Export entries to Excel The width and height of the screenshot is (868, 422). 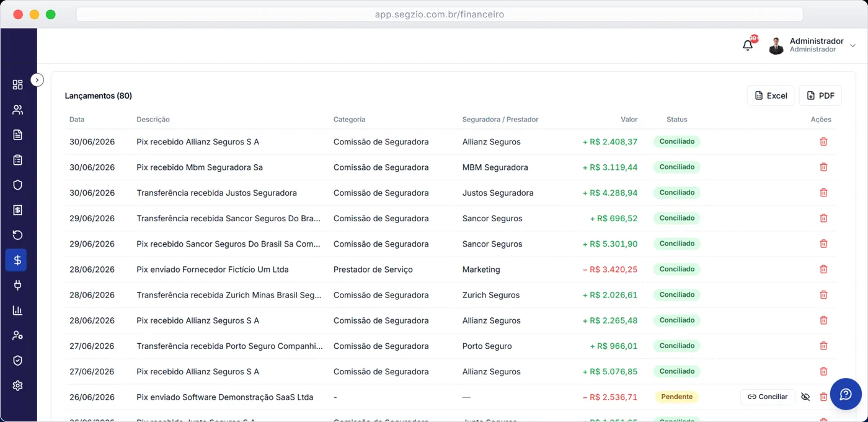771,95
